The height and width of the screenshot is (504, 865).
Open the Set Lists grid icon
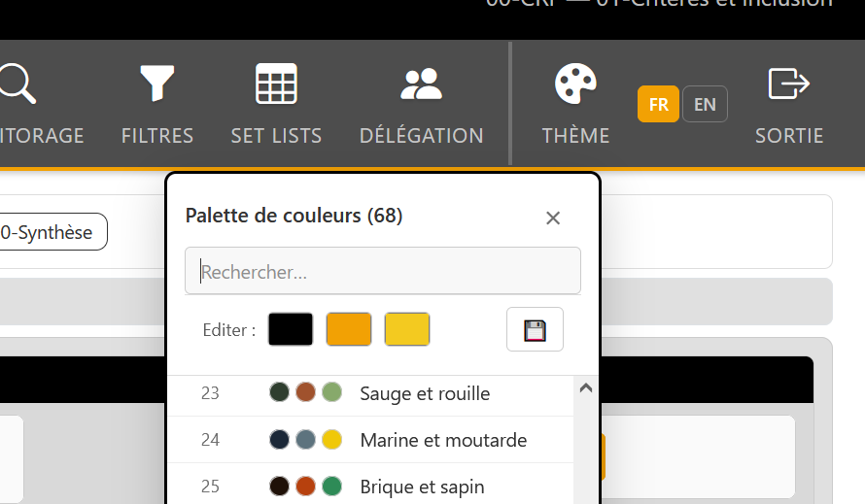click(x=276, y=84)
